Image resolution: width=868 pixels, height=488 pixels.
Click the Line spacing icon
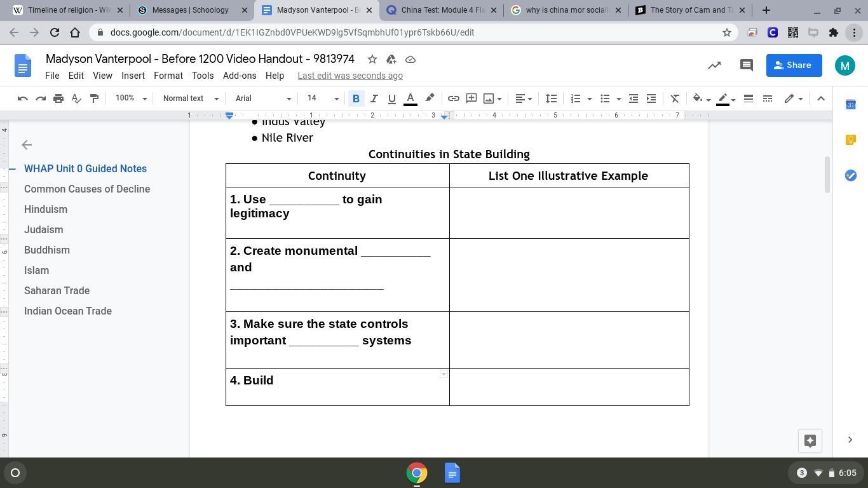point(551,98)
